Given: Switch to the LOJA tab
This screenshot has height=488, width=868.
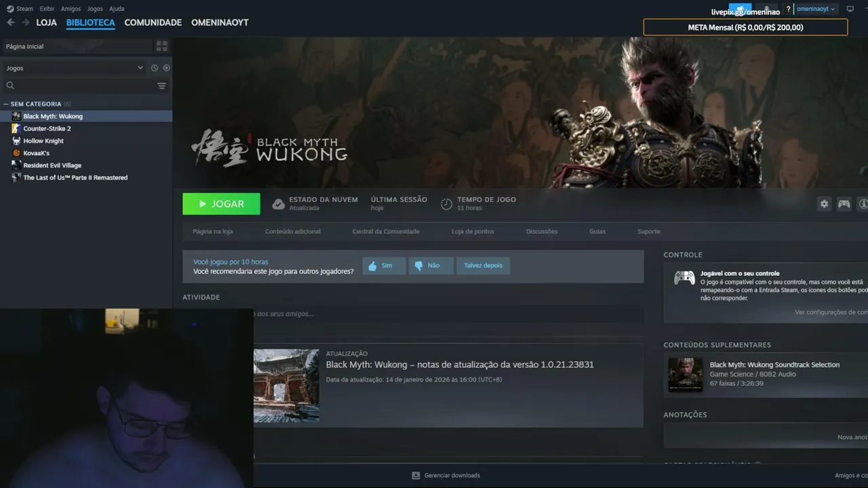Looking at the screenshot, I should [47, 22].
